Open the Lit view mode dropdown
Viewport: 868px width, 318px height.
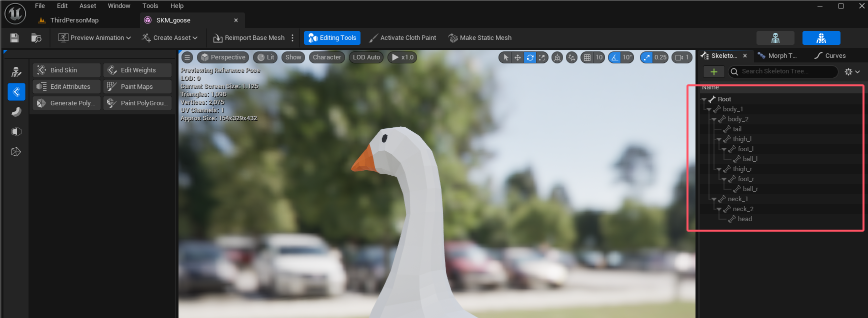tap(265, 57)
